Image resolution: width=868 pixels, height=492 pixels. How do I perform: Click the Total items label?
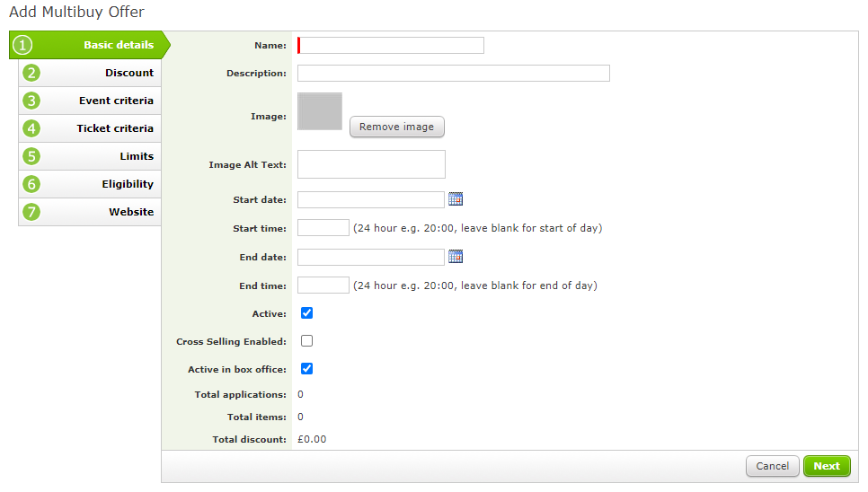pos(257,417)
